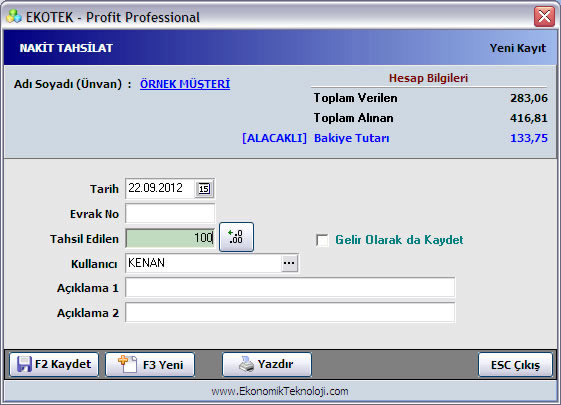Image resolution: width=561 pixels, height=405 pixels.
Task: Open the ÖRNEK MÜŞTERİ customer link
Action: [x=185, y=84]
